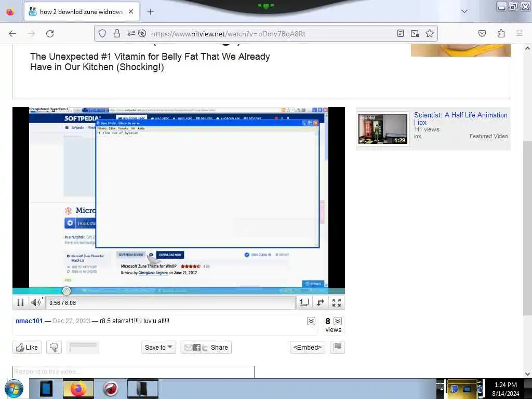Mute the video with the speaker icon
Viewport: 532px width, 399px height.
36,303
